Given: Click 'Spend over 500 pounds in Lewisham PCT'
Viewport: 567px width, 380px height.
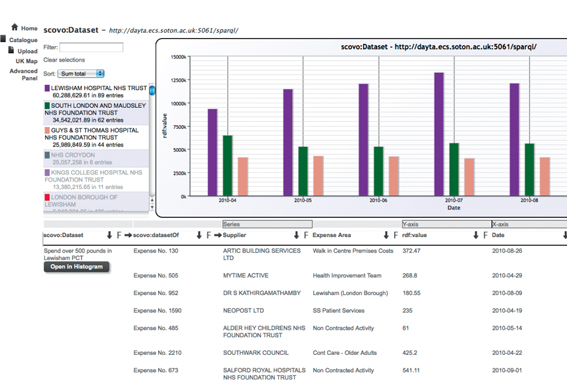Looking at the screenshot, I should pyautogui.click(x=78, y=254).
